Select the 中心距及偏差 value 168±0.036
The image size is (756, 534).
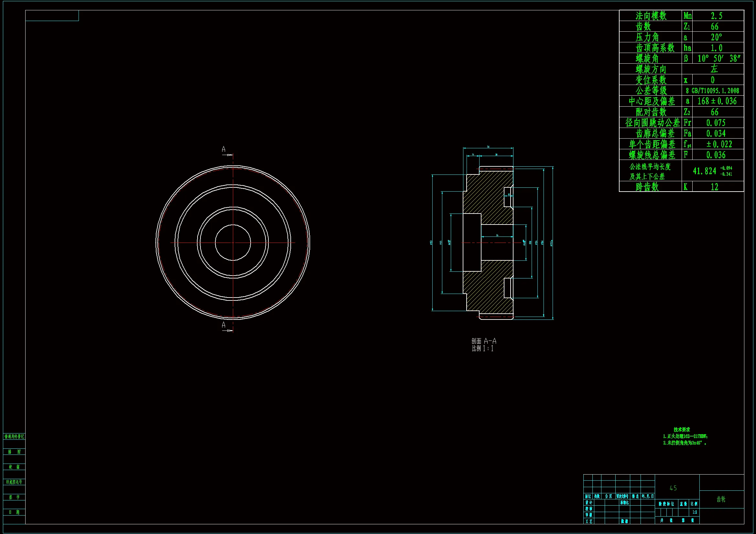coord(717,101)
